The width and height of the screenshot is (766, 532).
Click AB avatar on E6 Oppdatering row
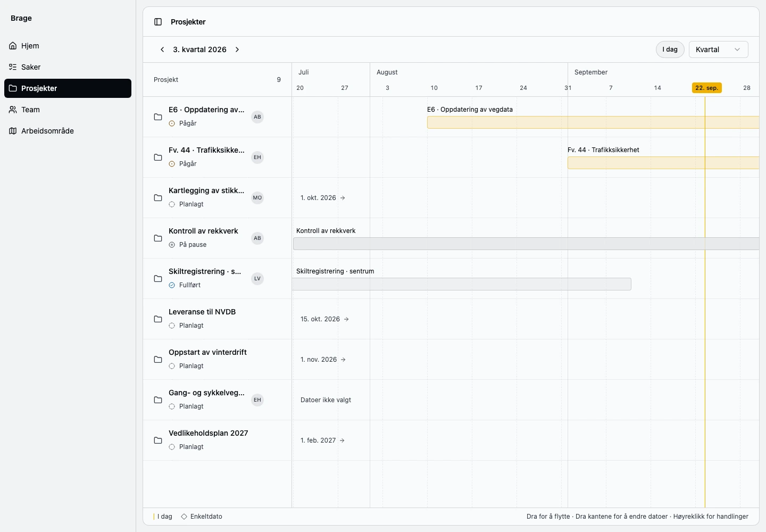click(257, 117)
